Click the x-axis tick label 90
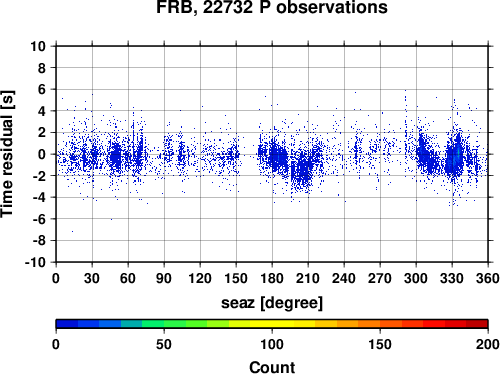The image size is (500, 374). point(164,278)
